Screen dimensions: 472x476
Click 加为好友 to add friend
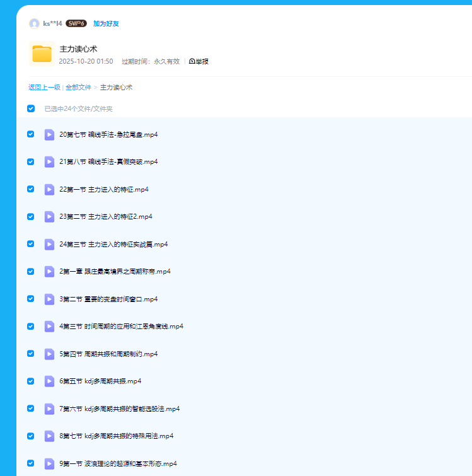(106, 24)
